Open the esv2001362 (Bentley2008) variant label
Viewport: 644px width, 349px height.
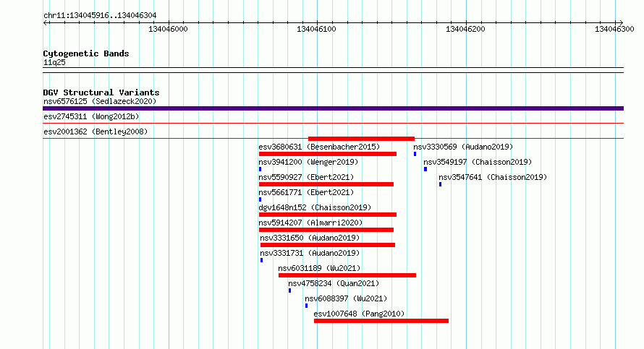[x=96, y=132]
